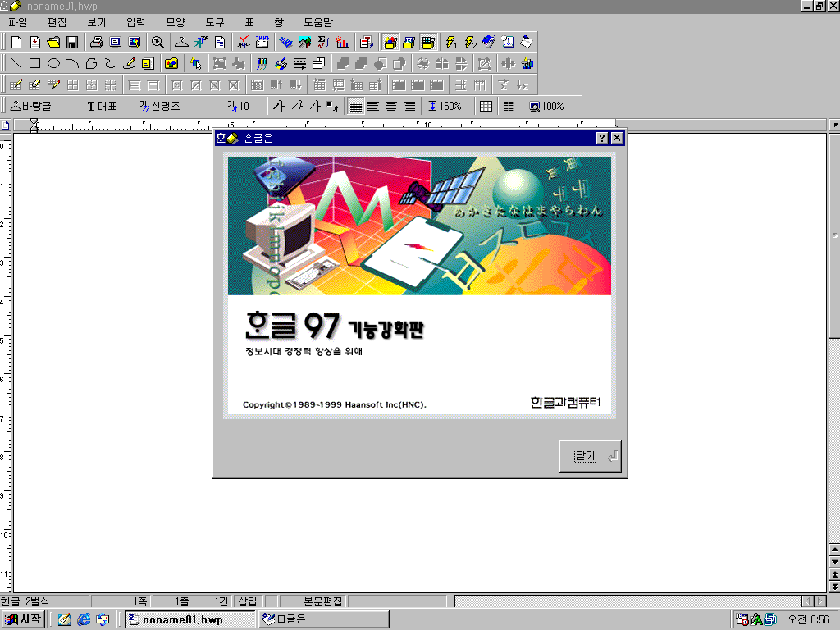Viewport: 840px width, 630px height.
Task: Open the 대표 language dropdown
Action: pyautogui.click(x=102, y=106)
